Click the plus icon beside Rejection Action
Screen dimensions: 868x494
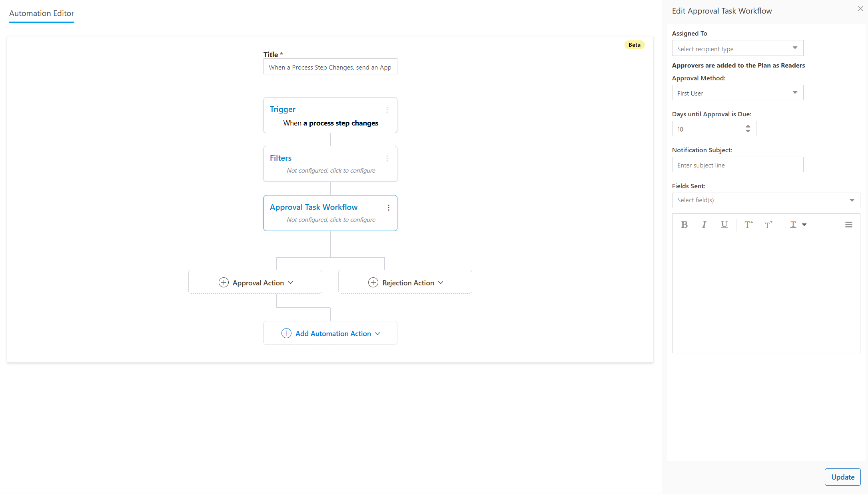[x=373, y=283]
